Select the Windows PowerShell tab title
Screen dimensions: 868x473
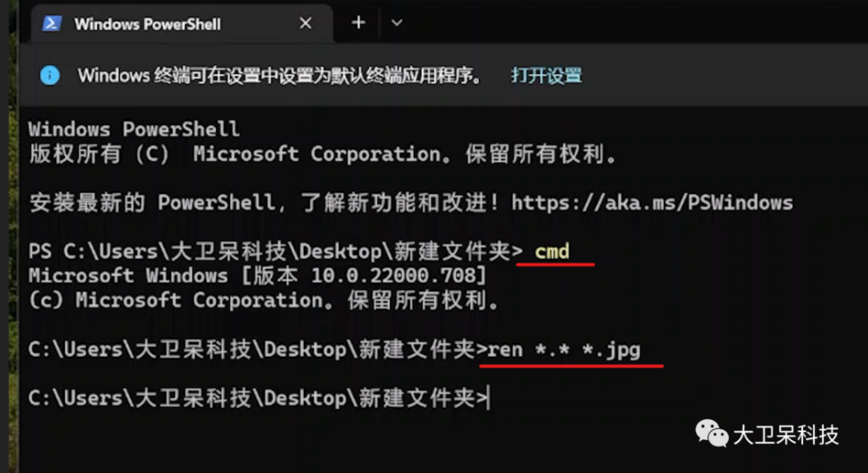click(147, 24)
